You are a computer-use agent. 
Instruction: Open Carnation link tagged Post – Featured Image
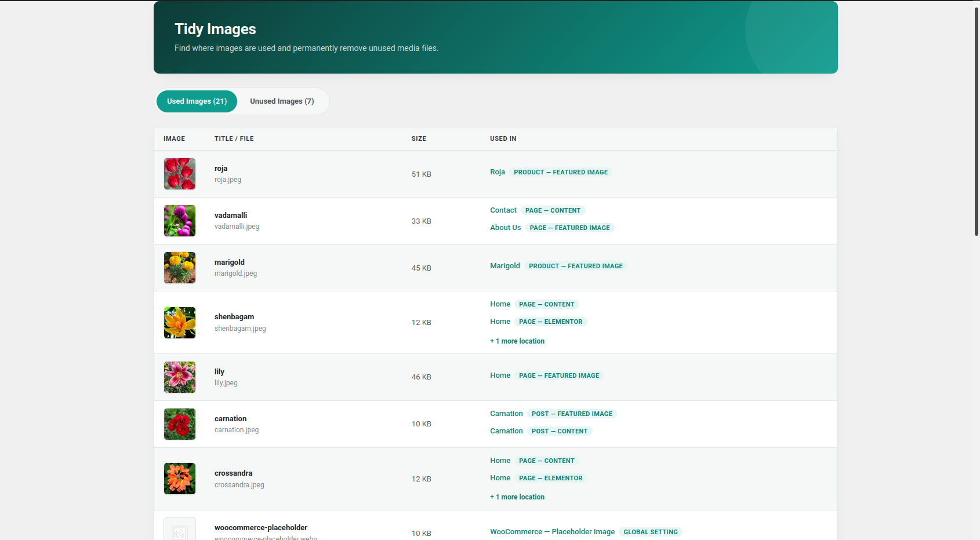pyautogui.click(x=506, y=414)
